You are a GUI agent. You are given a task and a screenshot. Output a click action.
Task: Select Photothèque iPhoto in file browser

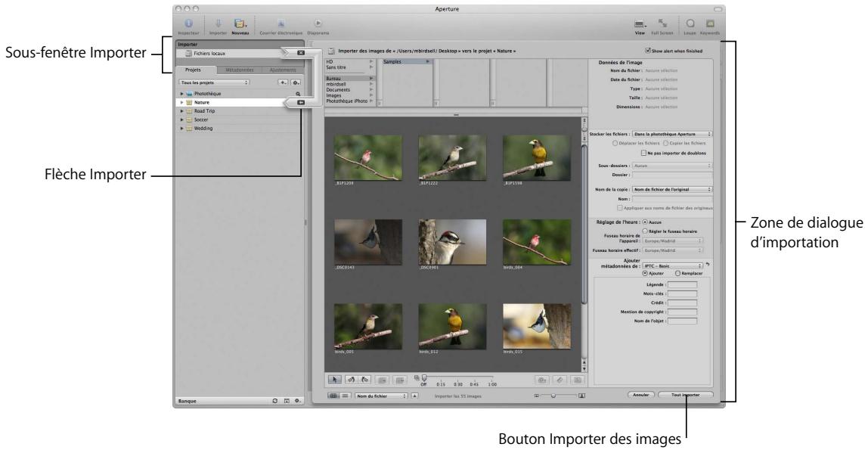tap(349, 101)
